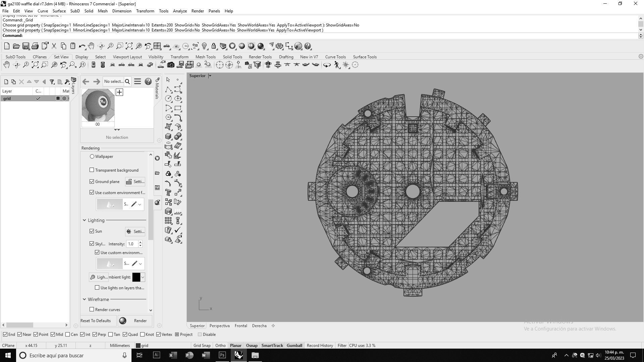Image resolution: width=644 pixels, height=362 pixels.
Task: Increase skylight intensity with stepper up arrow
Action: (140, 242)
